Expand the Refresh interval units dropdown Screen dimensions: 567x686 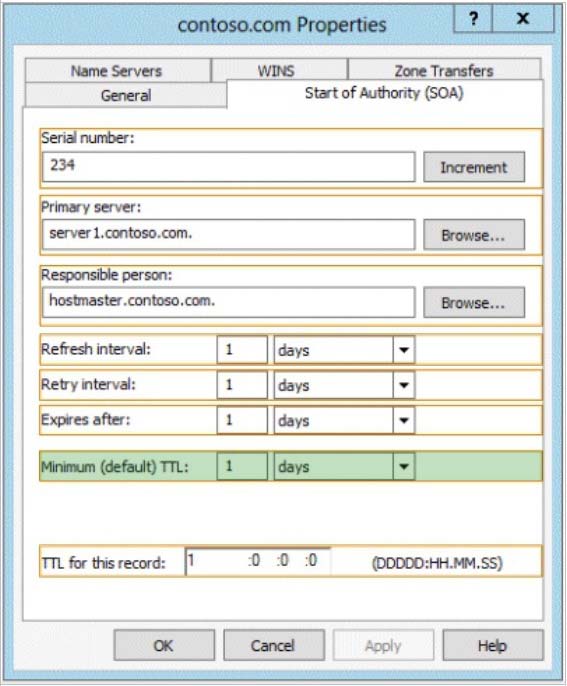(403, 350)
